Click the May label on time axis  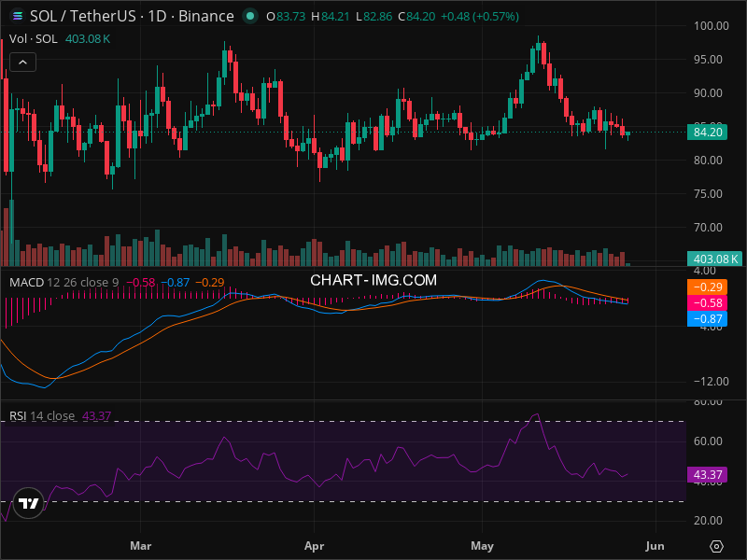click(x=482, y=546)
